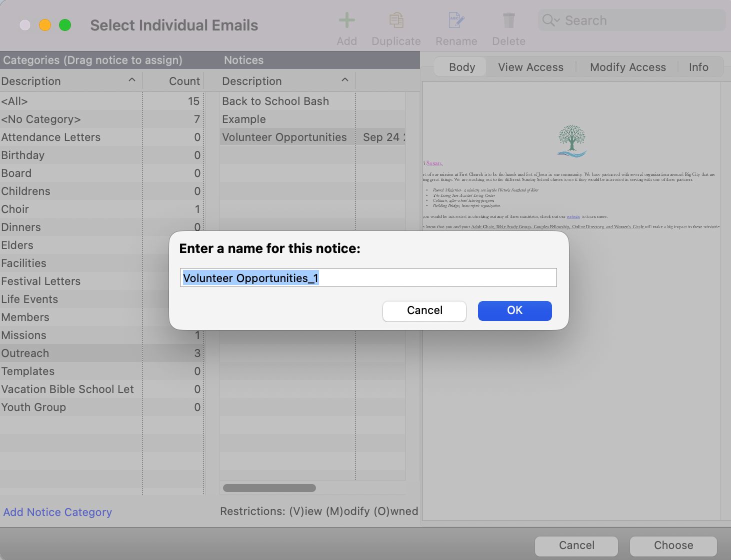Switch to the Body tab

pos(462,67)
